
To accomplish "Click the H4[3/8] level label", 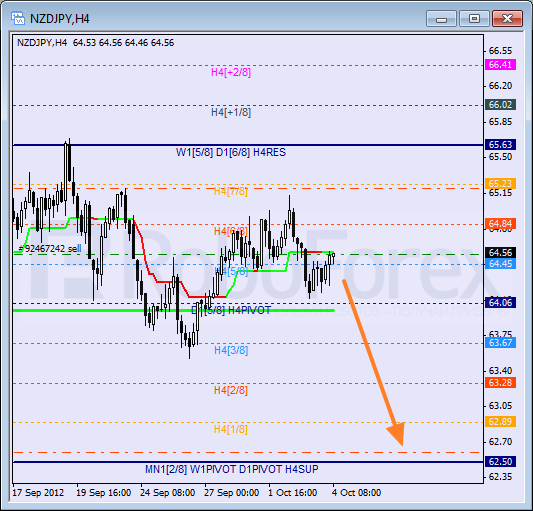I will point(231,350).
